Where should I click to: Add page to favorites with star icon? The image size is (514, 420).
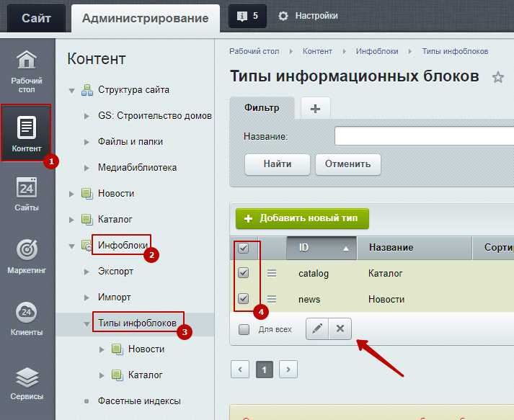pyautogui.click(x=498, y=78)
